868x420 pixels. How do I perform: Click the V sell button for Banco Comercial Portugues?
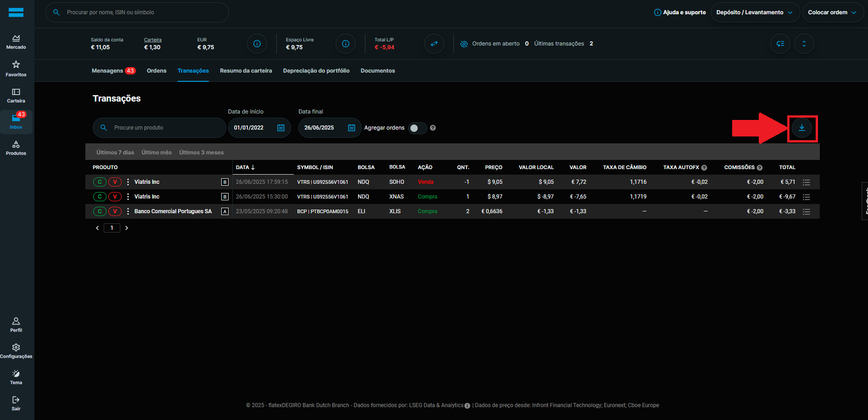click(x=115, y=211)
